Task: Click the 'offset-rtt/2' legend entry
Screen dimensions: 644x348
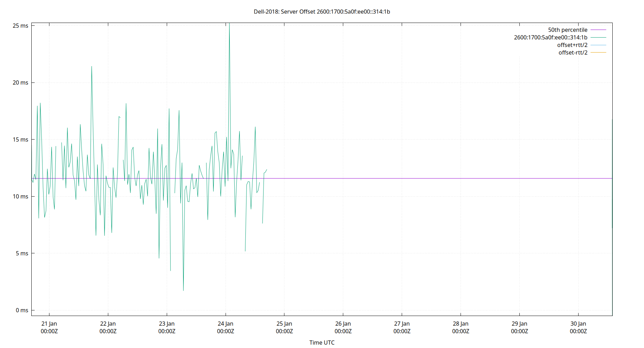Action: tap(573, 52)
